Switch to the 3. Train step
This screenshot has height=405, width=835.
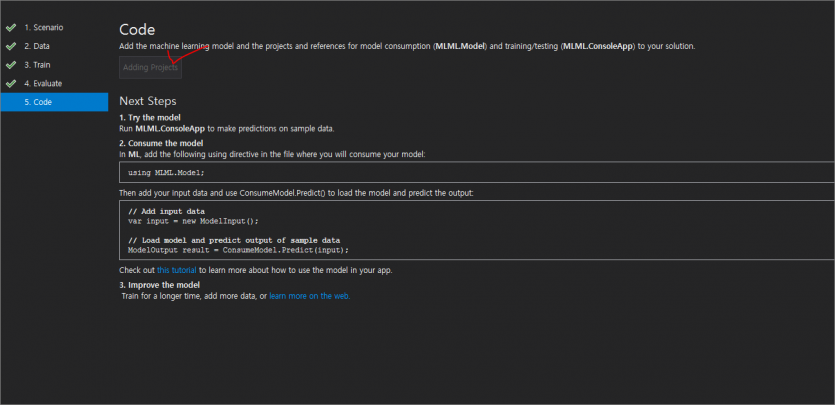(x=37, y=65)
